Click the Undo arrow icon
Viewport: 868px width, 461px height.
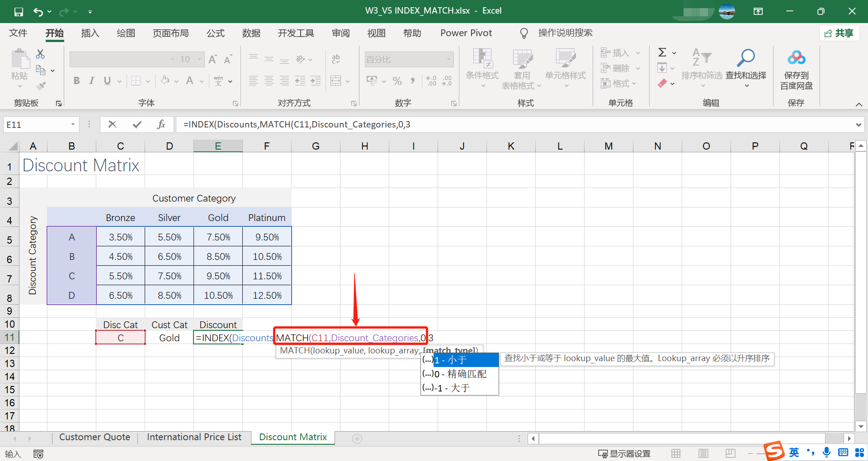click(x=38, y=12)
